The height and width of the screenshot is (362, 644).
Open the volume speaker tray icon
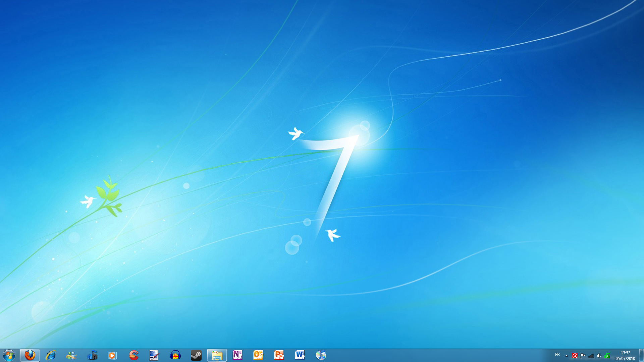(x=599, y=356)
